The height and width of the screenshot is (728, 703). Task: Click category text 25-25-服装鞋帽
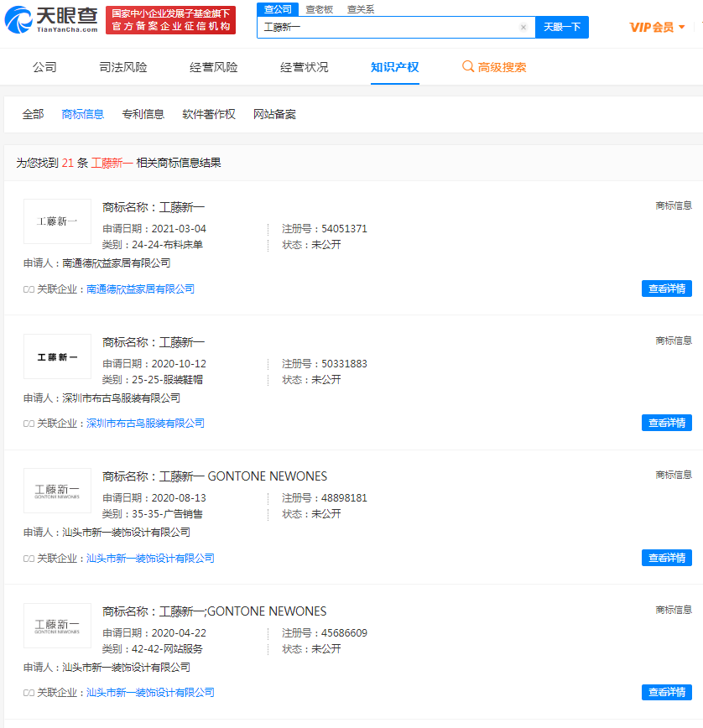point(167,380)
